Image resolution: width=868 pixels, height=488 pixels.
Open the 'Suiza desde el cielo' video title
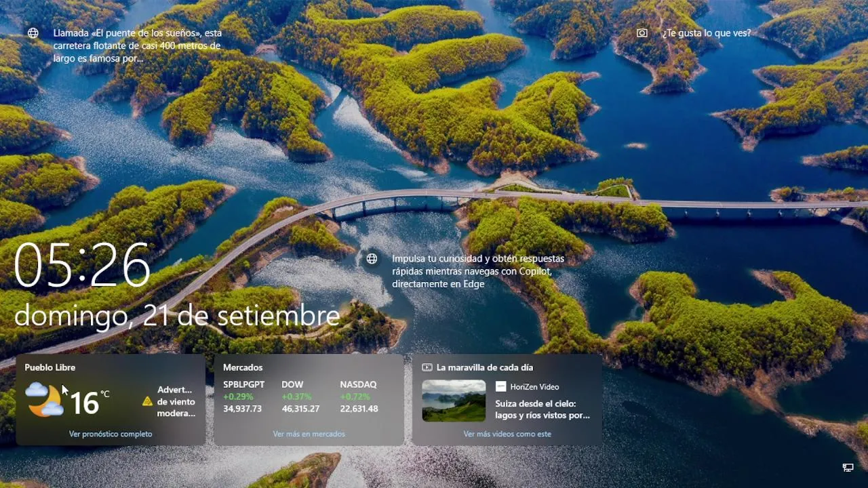pos(542,409)
